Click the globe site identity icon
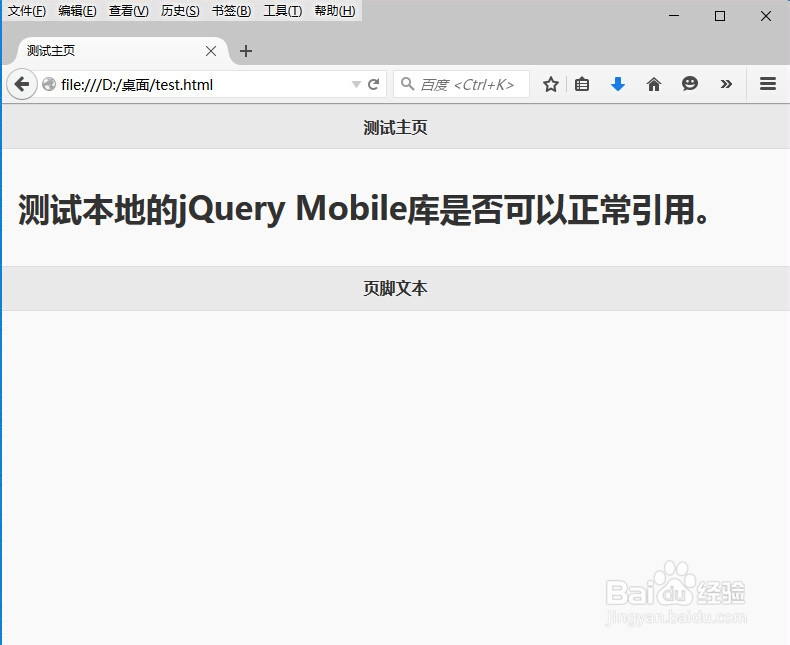Screen dimensions: 790x645 49,84
